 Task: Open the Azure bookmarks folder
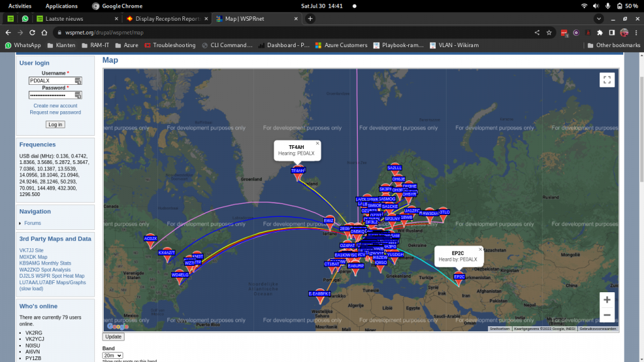click(126, 45)
